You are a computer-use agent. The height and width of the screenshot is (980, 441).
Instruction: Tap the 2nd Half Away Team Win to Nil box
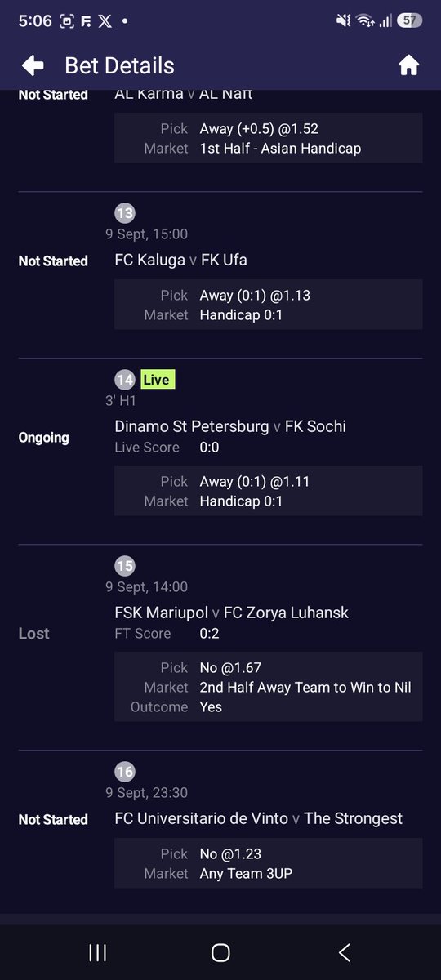pos(269,687)
